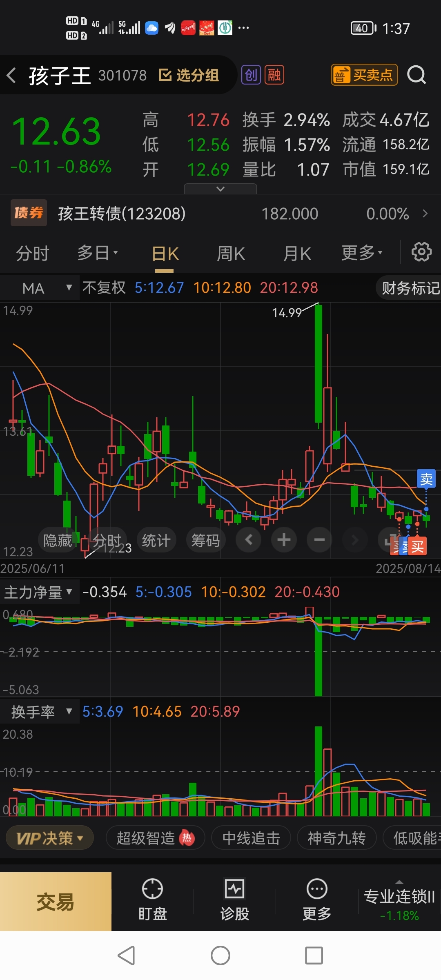Open 选分组 group selector
441x980 pixels.
coord(189,75)
